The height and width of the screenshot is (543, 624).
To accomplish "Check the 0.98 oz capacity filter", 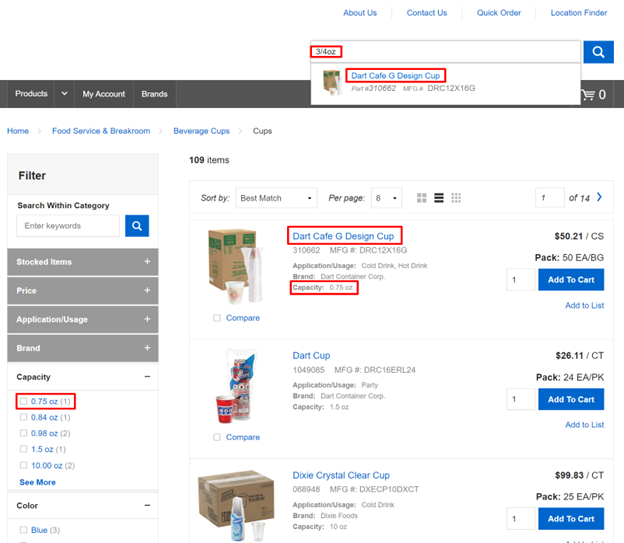I will point(23,433).
